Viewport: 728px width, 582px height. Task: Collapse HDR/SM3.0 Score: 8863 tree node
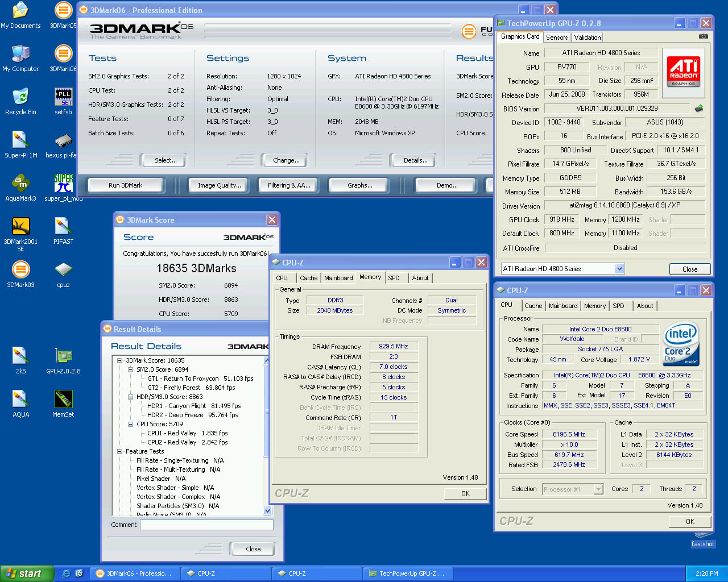pyautogui.click(x=131, y=397)
